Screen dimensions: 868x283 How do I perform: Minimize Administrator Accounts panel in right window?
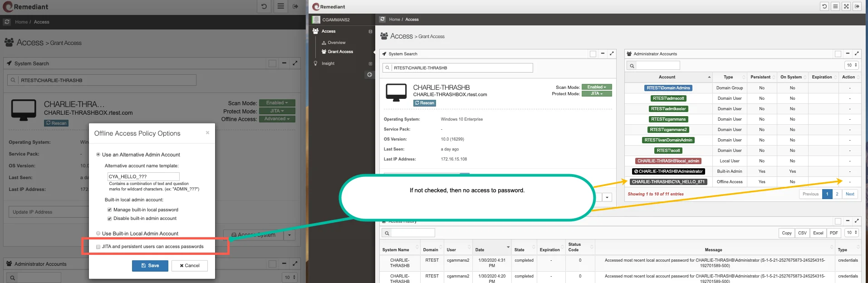pyautogui.click(x=848, y=54)
